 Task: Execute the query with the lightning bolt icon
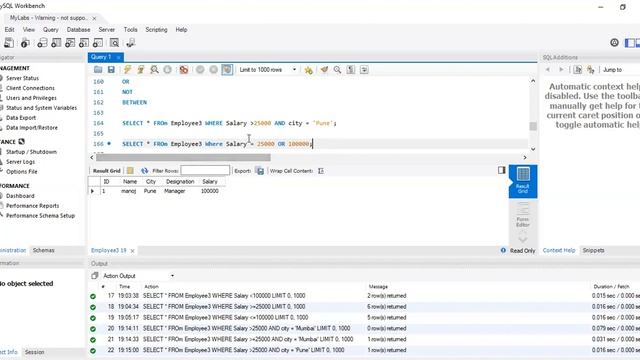[x=127, y=70]
